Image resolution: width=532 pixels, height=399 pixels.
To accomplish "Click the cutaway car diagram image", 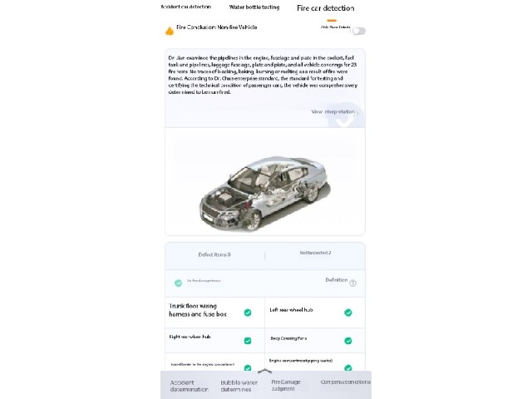I will [x=265, y=194].
